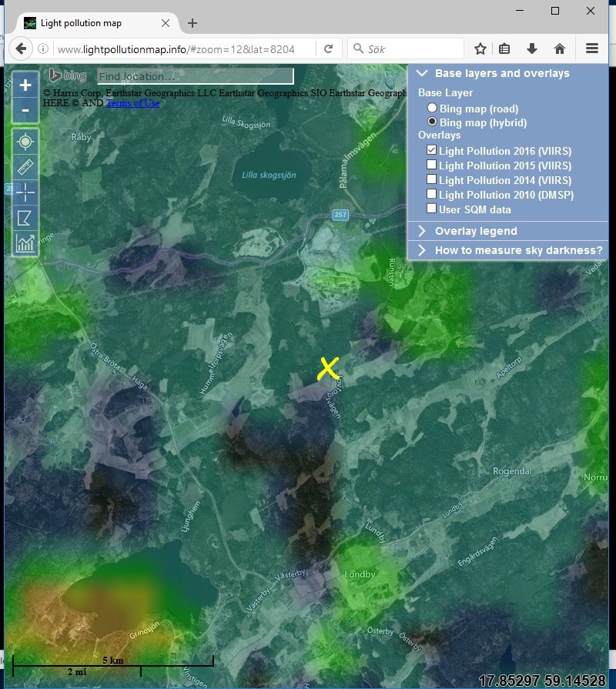Screen dimensions: 616x689
Task: Click the Find location search field
Action: coord(195,76)
